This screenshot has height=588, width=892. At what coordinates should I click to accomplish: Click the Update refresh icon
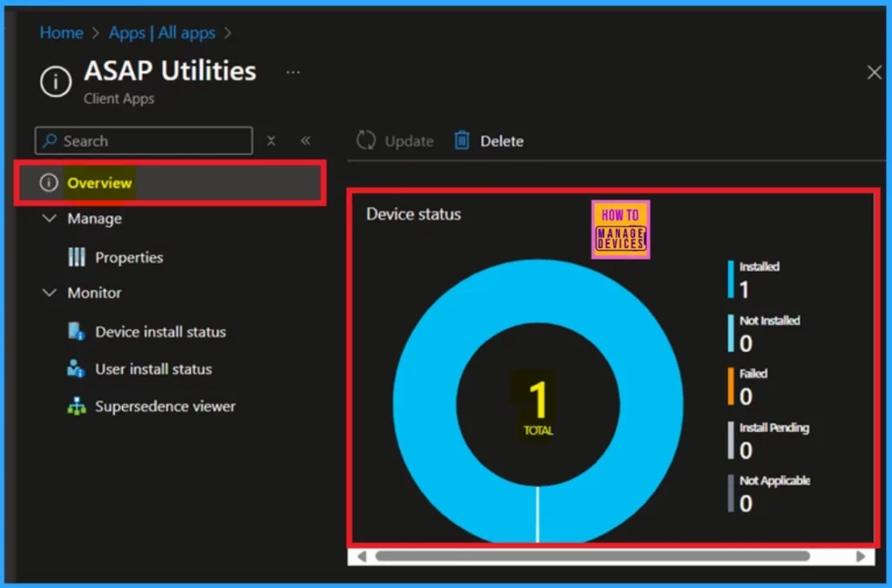[366, 140]
